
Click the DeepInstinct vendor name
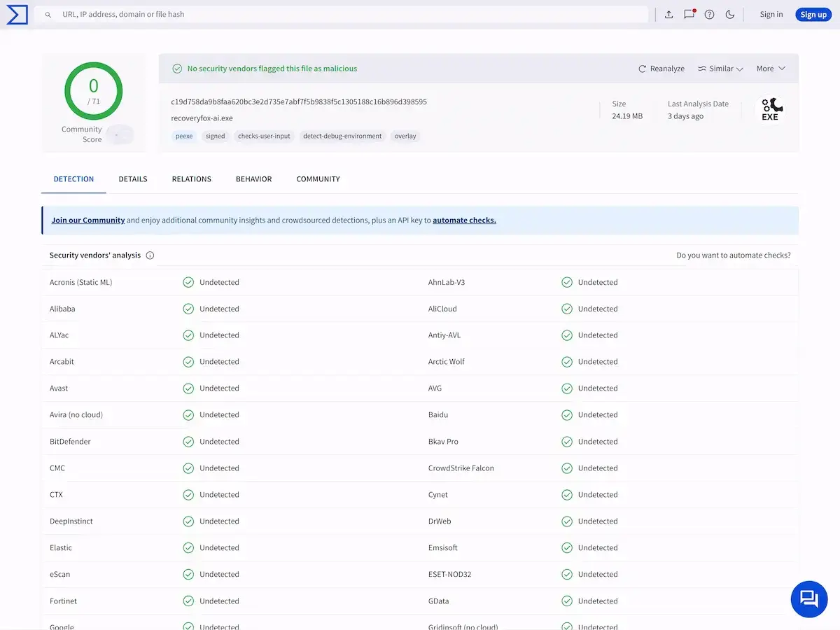point(71,521)
